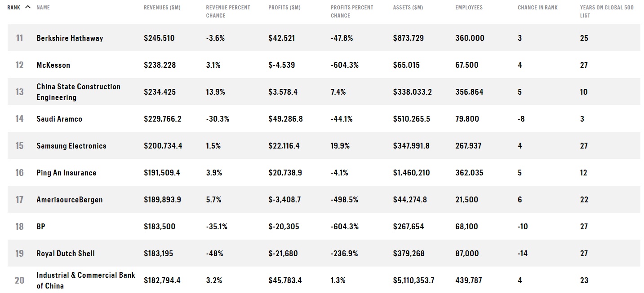Sort by Revenue Percent Change header
The image size is (644, 293).
click(x=228, y=12)
